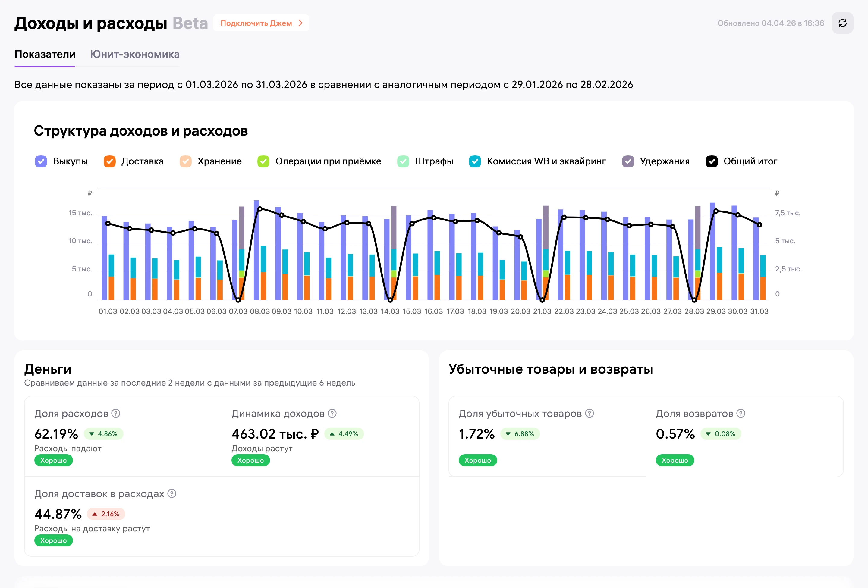Click the Хорошо badge under Доля возвратов
Image resolution: width=868 pixels, height=588 pixels.
tap(675, 460)
